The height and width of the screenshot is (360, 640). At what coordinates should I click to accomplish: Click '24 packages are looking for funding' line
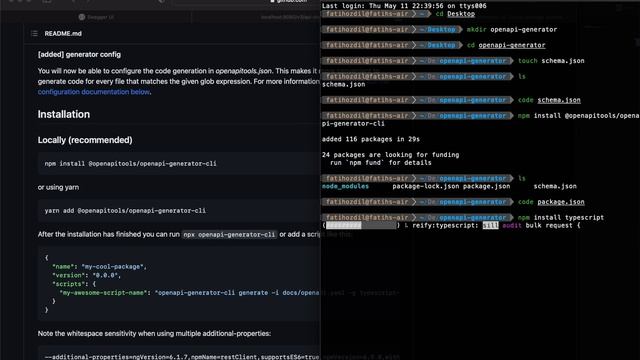point(391,155)
